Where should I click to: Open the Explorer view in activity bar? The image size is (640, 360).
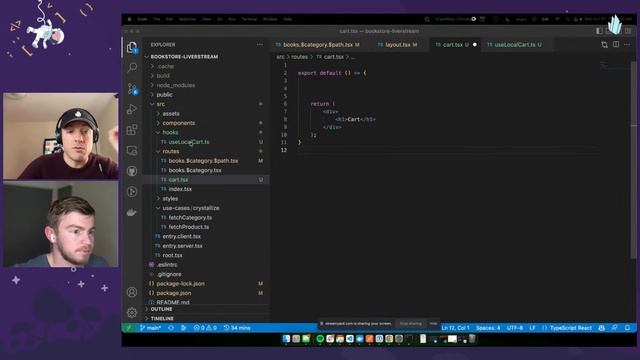(x=132, y=48)
